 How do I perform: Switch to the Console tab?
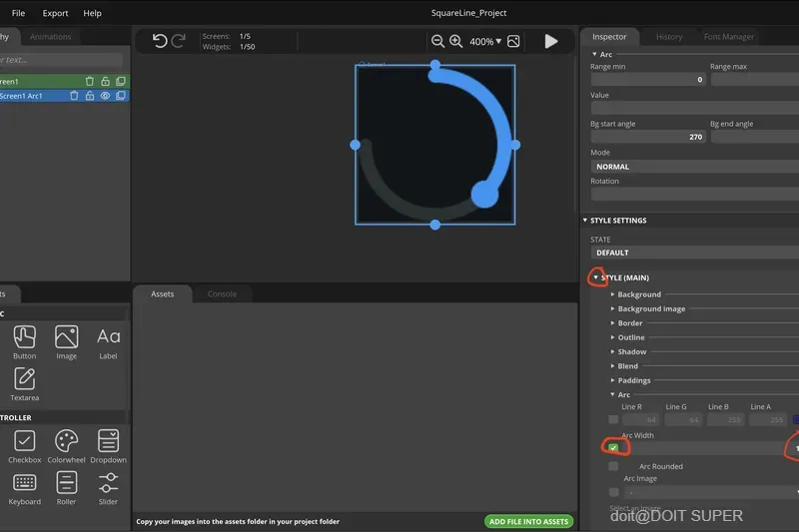pyautogui.click(x=222, y=294)
